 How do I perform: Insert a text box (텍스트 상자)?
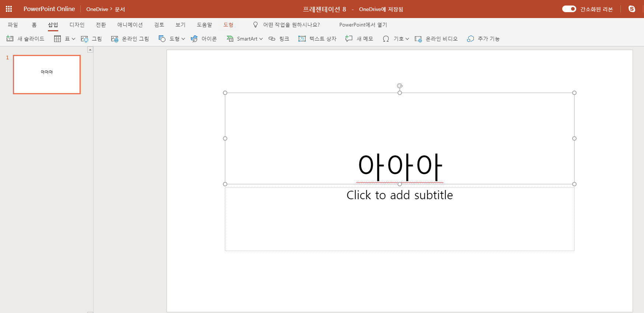[x=318, y=39]
